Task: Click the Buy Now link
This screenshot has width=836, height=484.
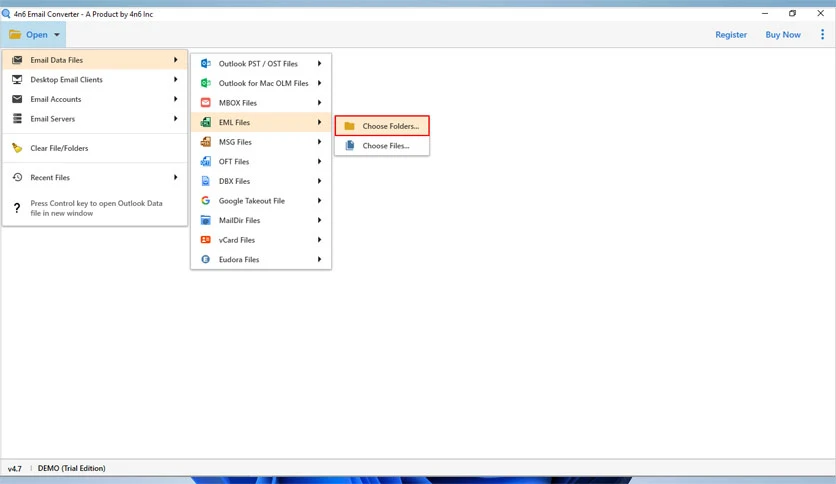Action: point(783,35)
